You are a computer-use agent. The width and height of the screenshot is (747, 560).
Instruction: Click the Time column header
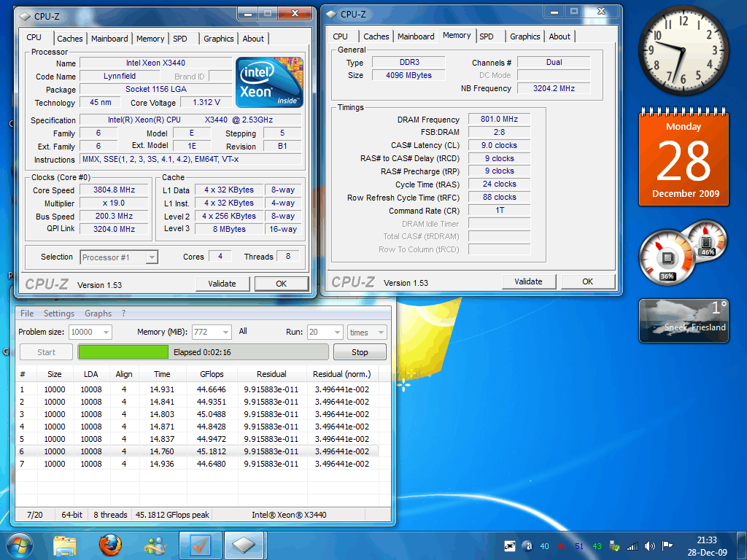click(x=162, y=374)
